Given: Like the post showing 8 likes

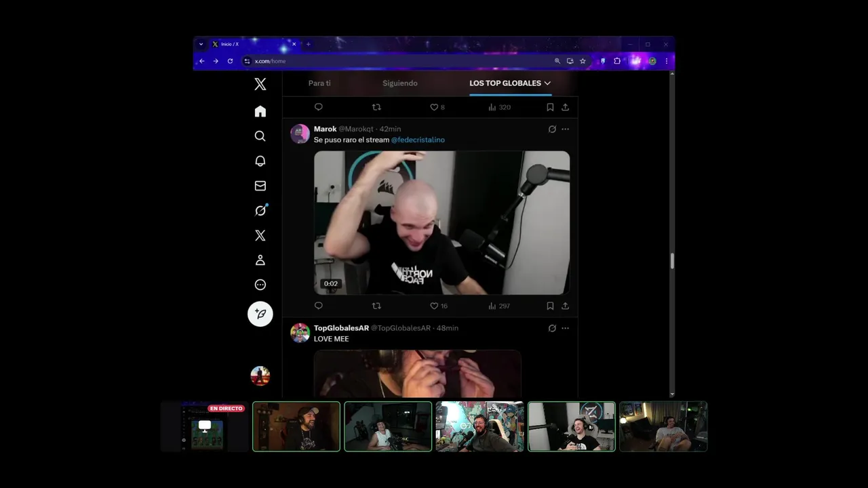Looking at the screenshot, I should tap(437, 107).
